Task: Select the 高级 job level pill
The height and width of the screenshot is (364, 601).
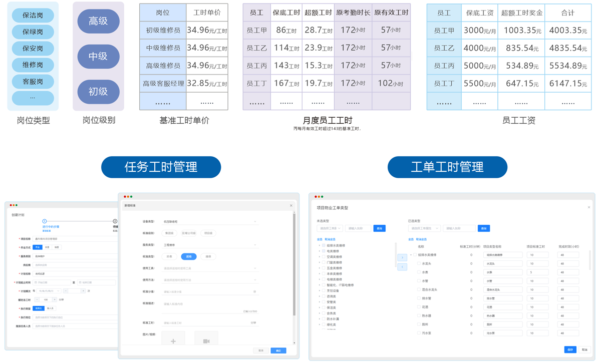Action: tap(98, 21)
